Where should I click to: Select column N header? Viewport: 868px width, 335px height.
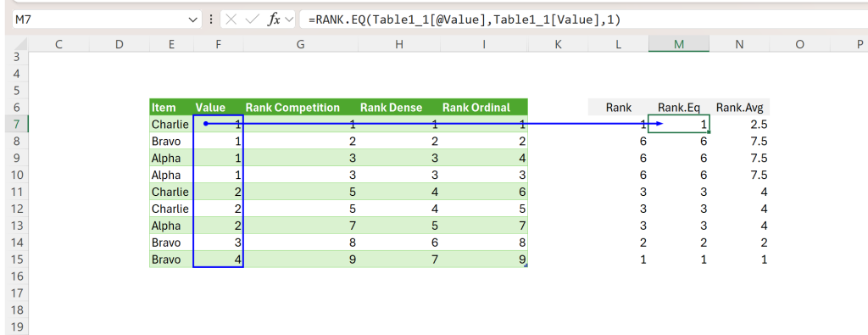[x=739, y=44]
